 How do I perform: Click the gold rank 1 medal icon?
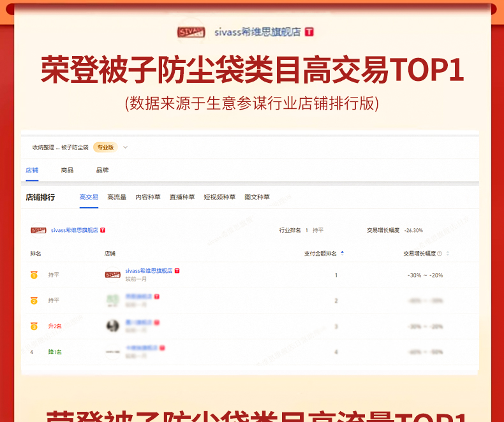pos(34,275)
